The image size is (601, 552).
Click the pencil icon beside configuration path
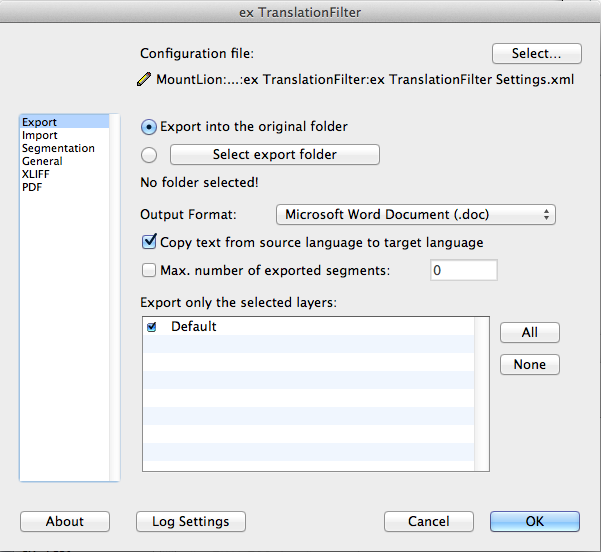coord(144,79)
